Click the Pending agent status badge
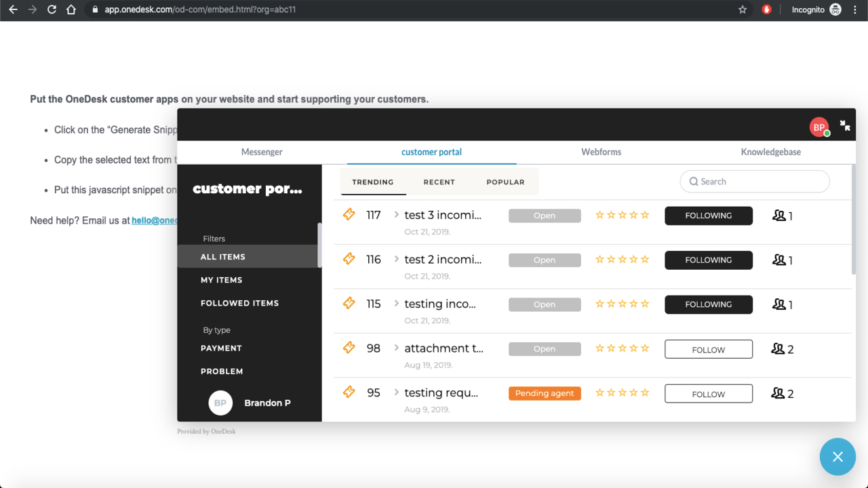This screenshot has width=868, height=488. (545, 393)
